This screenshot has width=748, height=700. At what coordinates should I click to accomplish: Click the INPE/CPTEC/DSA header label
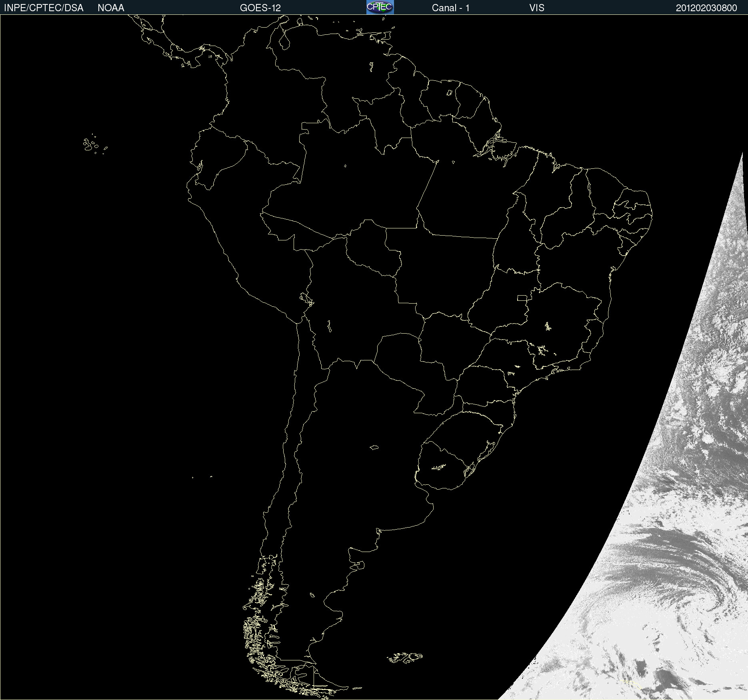tap(44, 8)
